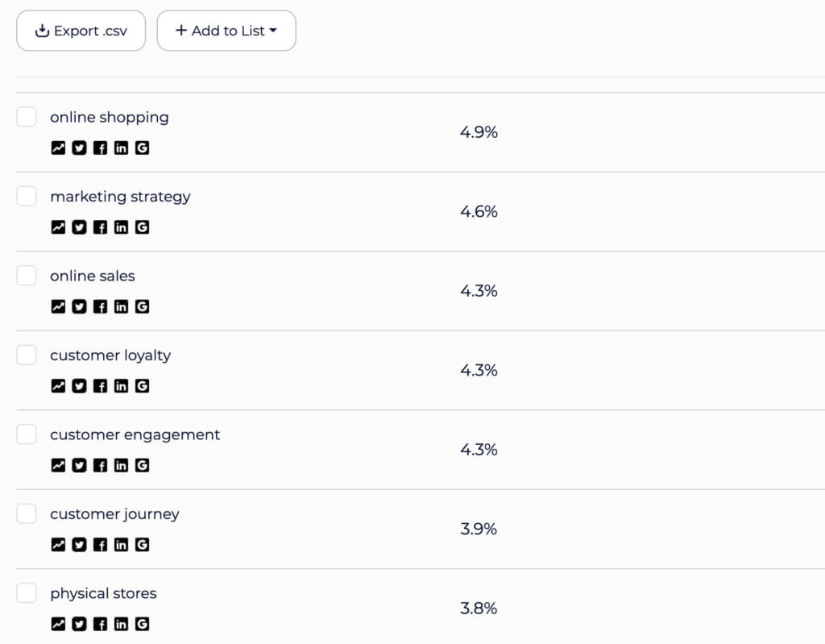Tick the customer loyalty checkbox
This screenshot has height=644, width=825.
[27, 355]
